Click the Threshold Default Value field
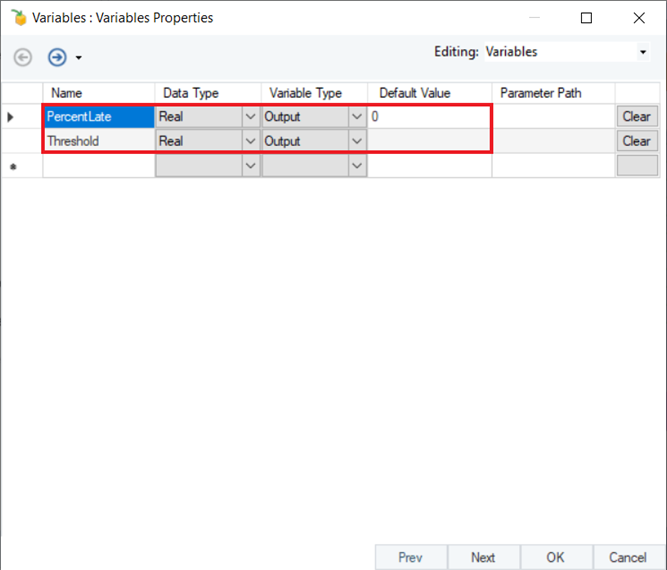The height and width of the screenshot is (570, 667). [429, 141]
